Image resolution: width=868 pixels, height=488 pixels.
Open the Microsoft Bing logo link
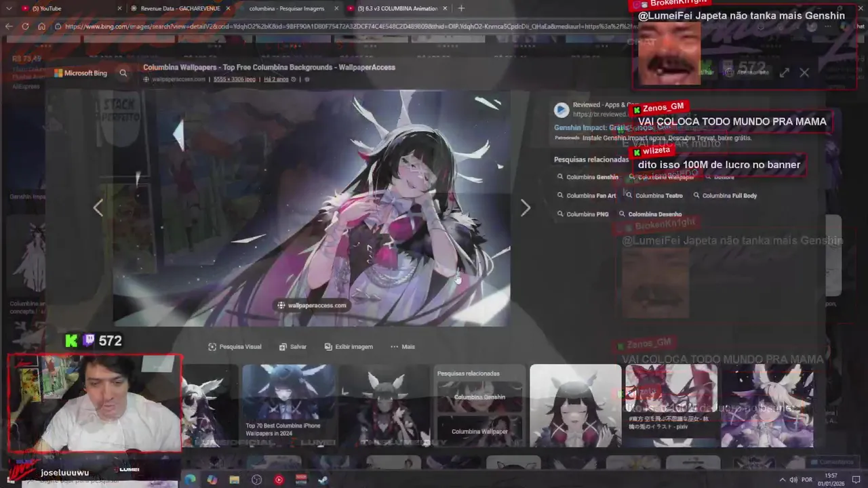pos(81,73)
